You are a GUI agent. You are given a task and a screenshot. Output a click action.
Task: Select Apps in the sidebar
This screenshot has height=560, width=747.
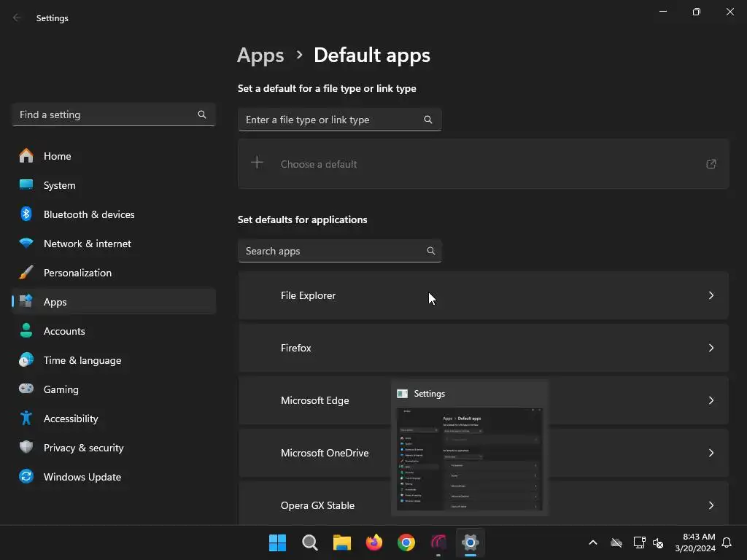(113, 302)
